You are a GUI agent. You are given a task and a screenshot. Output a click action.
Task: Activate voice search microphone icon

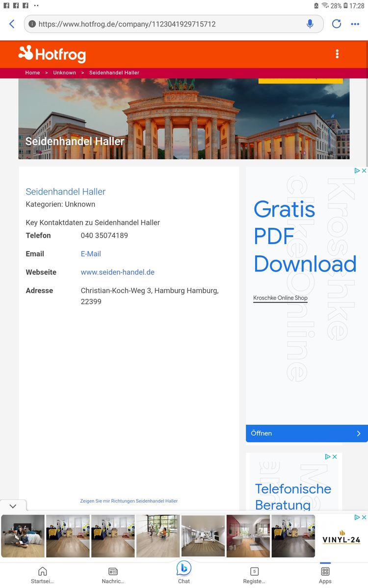pos(310,24)
